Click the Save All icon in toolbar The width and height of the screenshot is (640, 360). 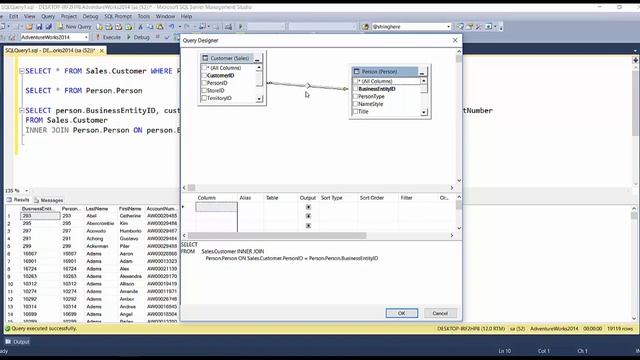48,27
